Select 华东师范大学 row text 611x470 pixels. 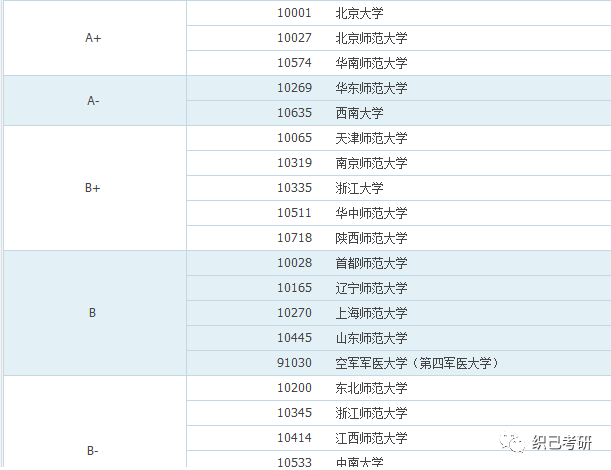tap(371, 88)
